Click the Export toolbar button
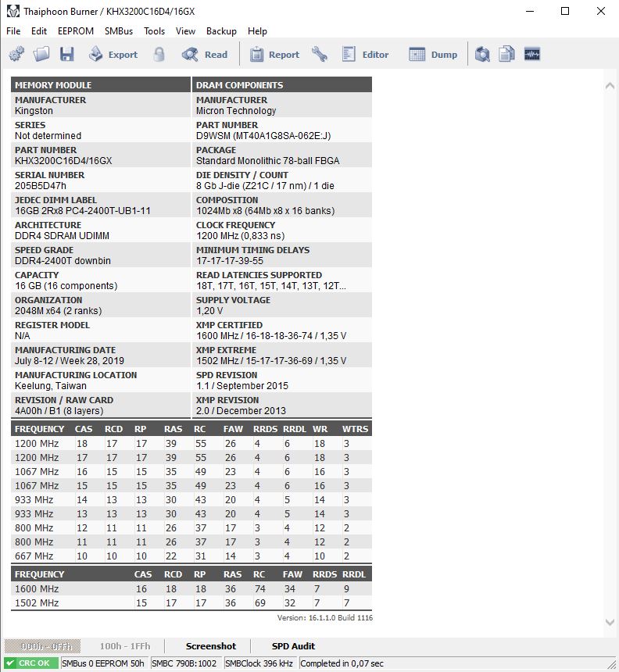 point(113,55)
